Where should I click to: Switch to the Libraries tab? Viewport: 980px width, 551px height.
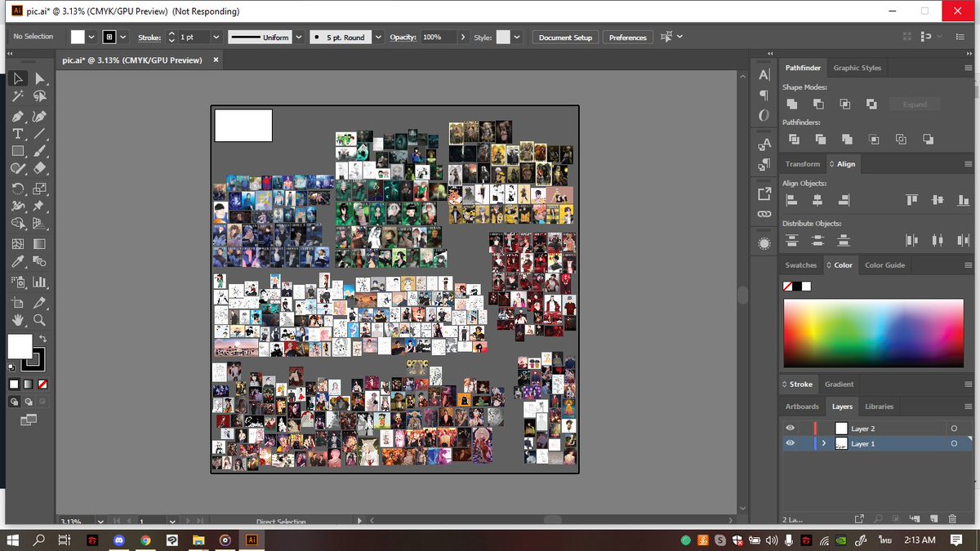879,407
